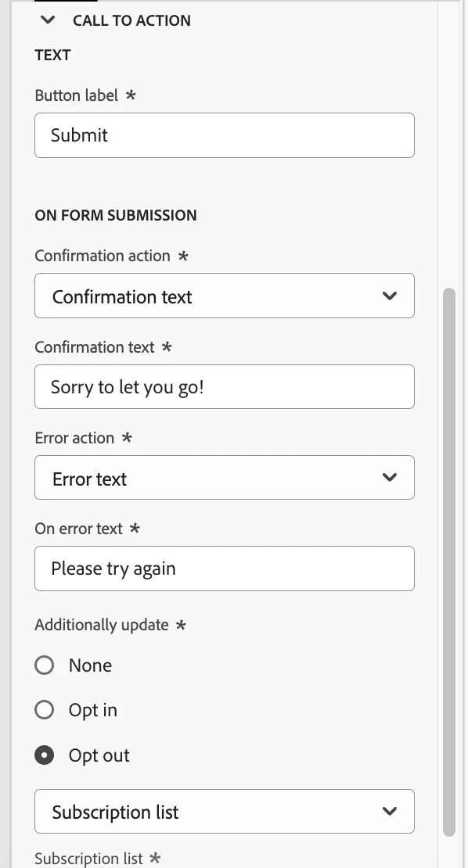
Task: Open the Subscription list dropdown
Action: click(x=225, y=812)
